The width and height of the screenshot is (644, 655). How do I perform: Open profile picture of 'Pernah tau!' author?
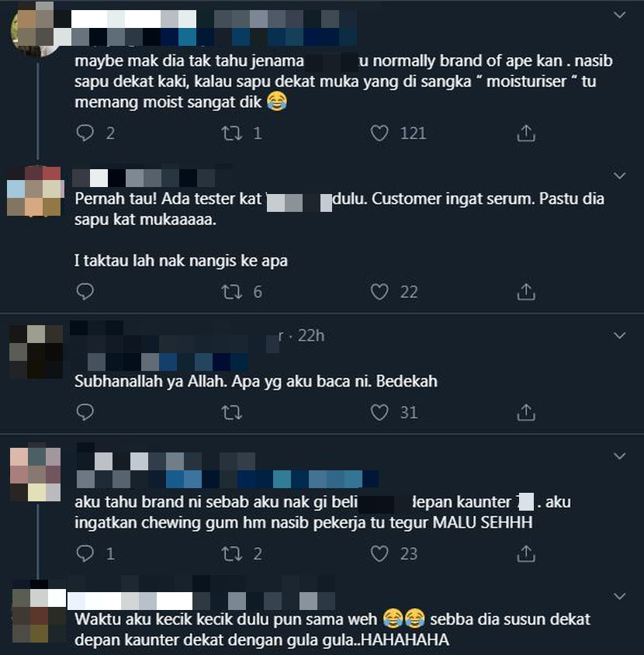[35, 191]
